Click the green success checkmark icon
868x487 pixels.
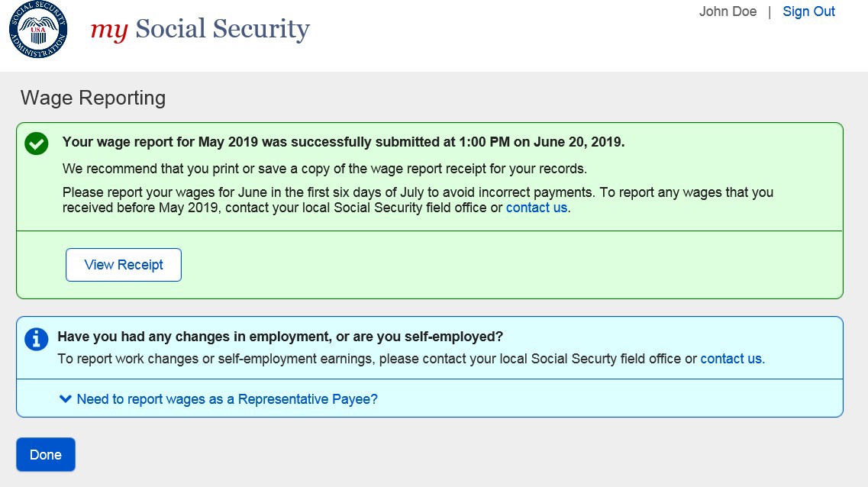click(36, 144)
